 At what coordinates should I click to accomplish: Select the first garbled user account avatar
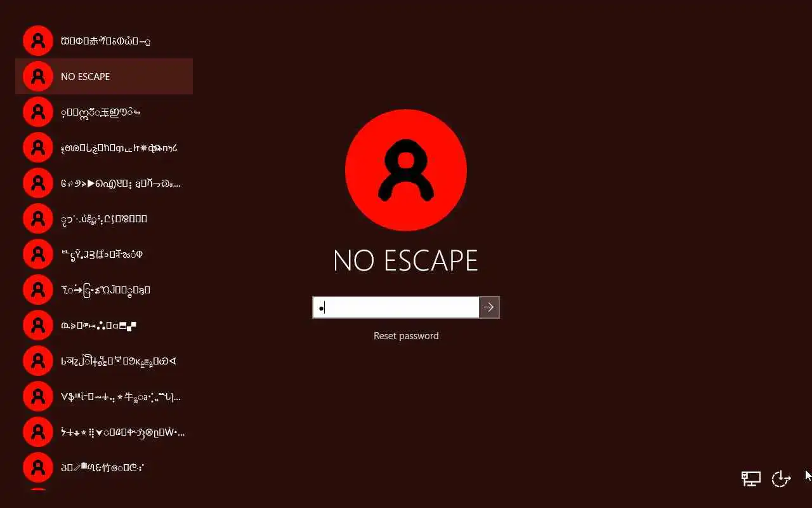pos(38,41)
